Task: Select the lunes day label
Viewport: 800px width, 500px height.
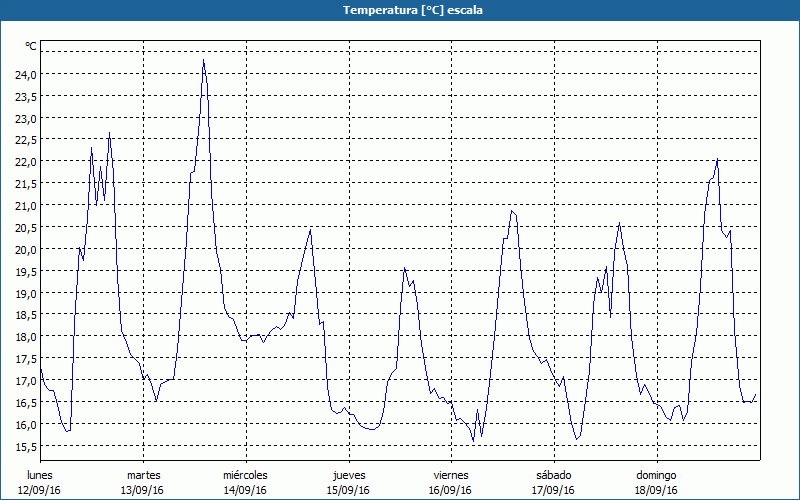Action: (40, 475)
